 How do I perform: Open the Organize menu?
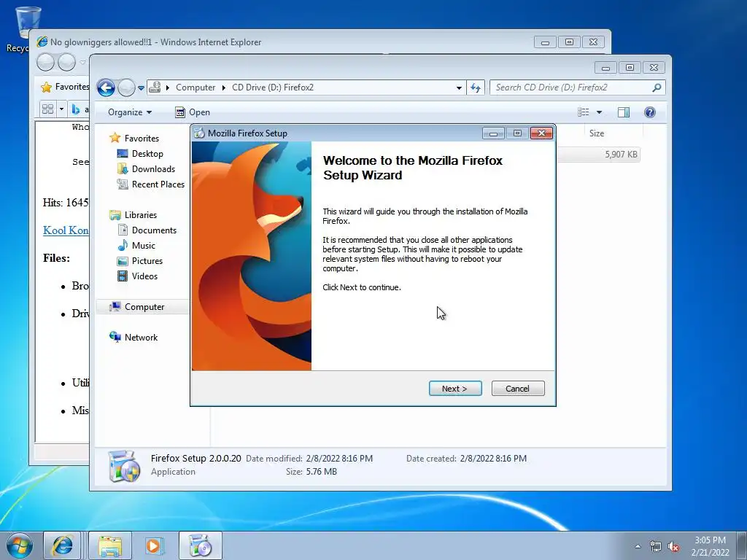pyautogui.click(x=130, y=112)
